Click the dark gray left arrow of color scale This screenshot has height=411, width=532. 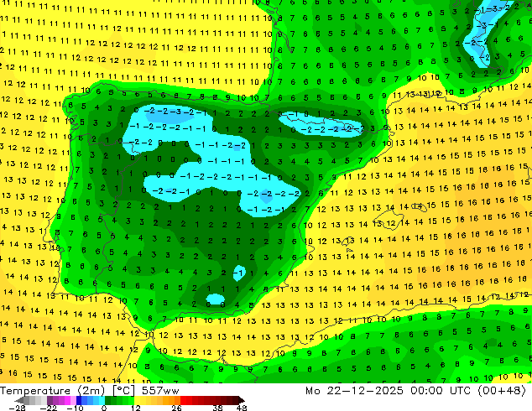19,400
